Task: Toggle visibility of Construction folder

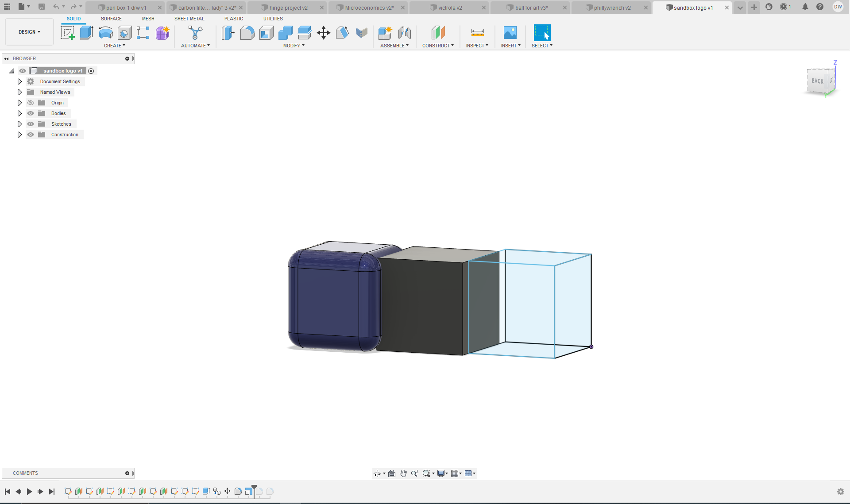Action: (31, 135)
